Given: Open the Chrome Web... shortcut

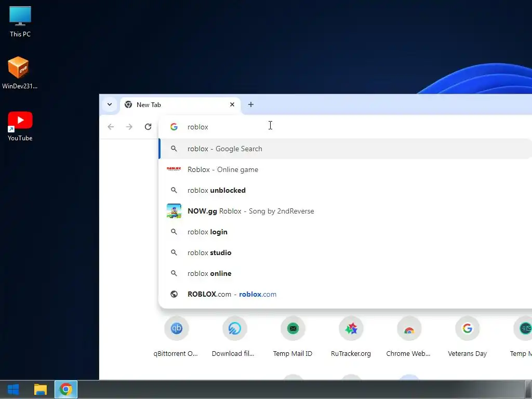Looking at the screenshot, I should [409, 337].
